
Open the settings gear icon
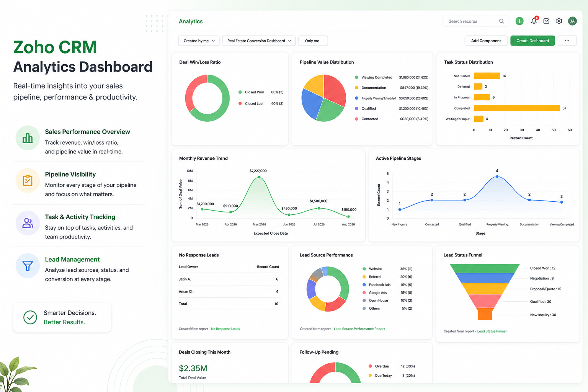[559, 21]
